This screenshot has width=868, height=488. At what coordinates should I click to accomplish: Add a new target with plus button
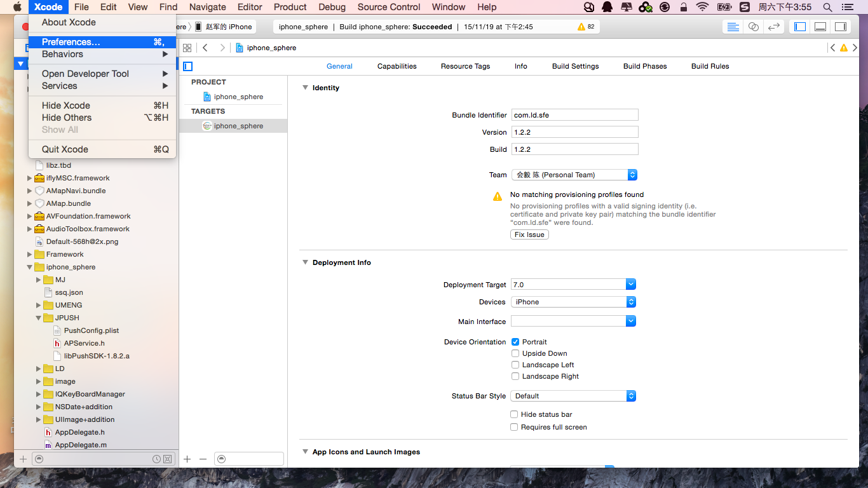[187, 459]
